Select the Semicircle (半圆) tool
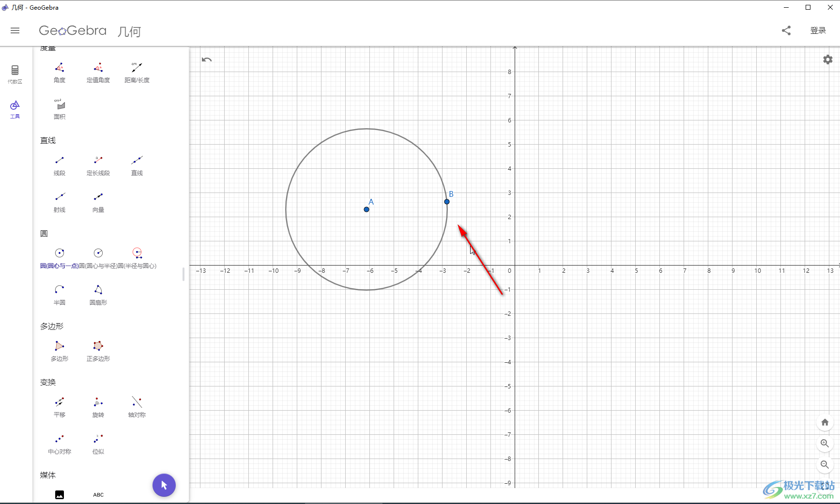Screen dimensions: 840x504 point(60,295)
